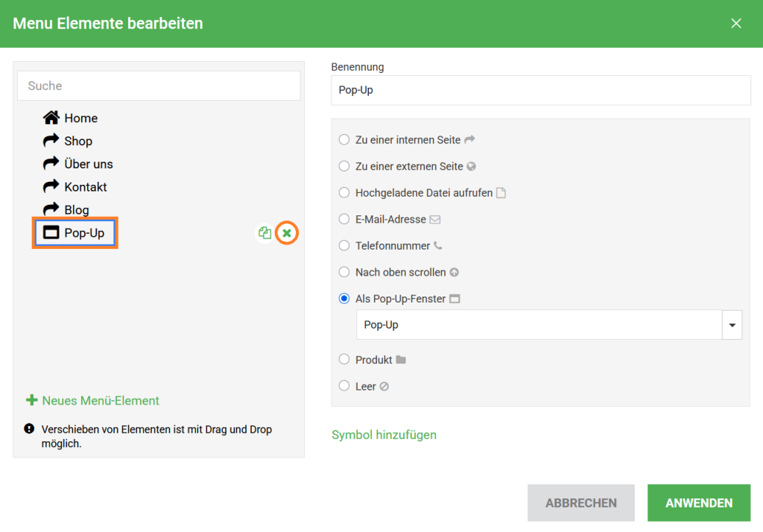Click the house icon beside Home

(51, 118)
